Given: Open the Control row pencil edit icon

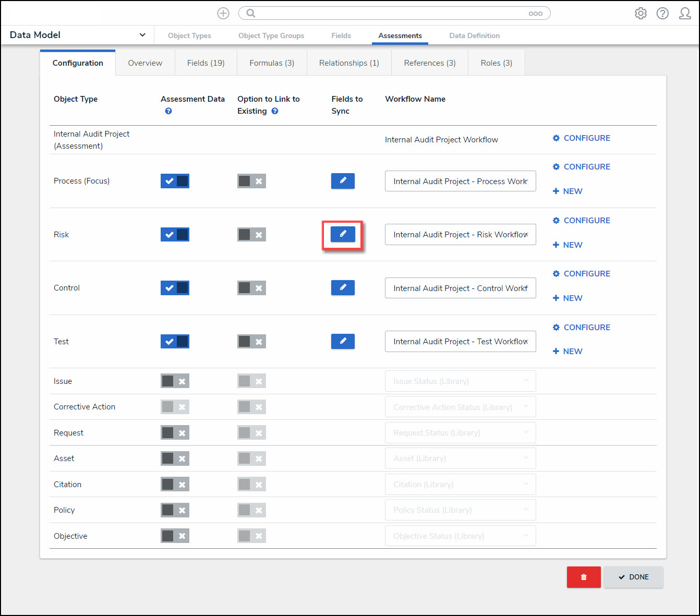Looking at the screenshot, I should pos(343,287).
